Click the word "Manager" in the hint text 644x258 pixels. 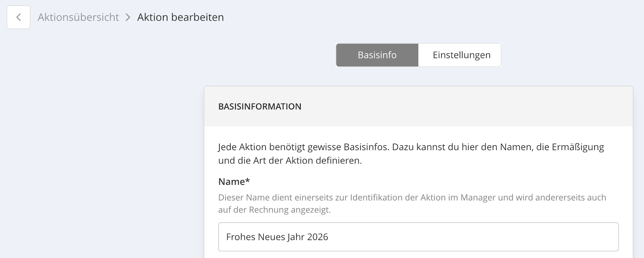[478, 198]
